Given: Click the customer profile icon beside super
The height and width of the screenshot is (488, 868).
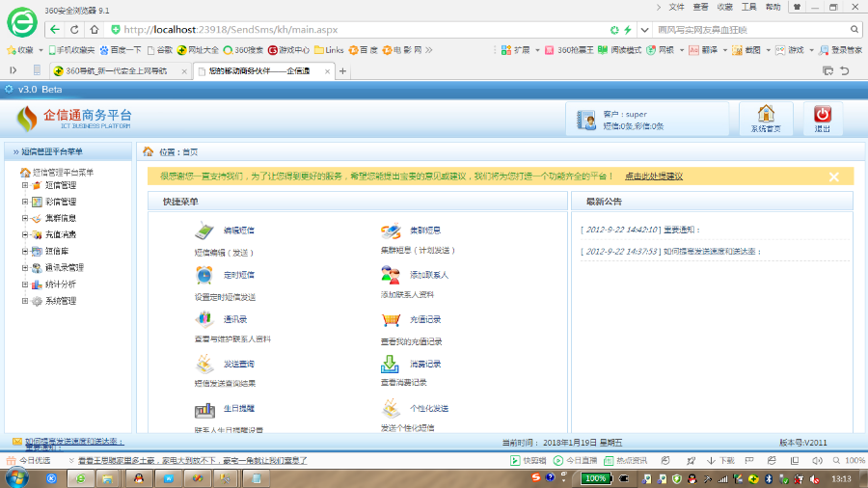Looking at the screenshot, I should (586, 120).
